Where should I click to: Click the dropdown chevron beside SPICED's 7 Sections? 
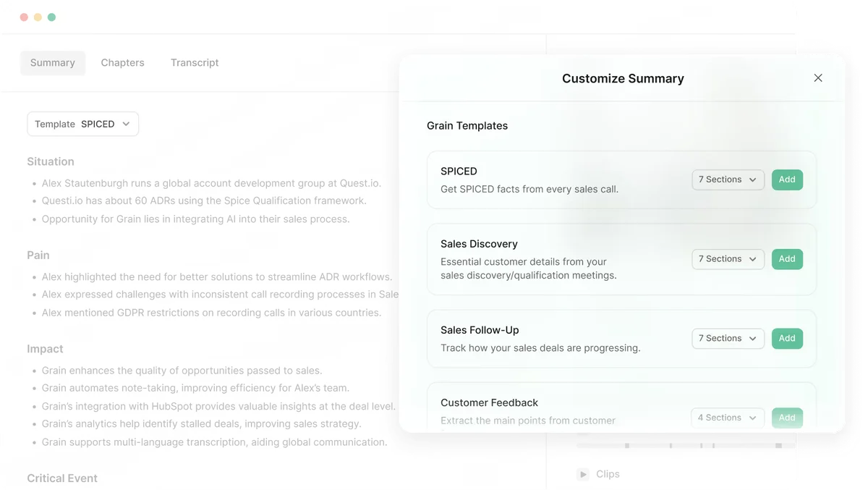[x=752, y=179]
